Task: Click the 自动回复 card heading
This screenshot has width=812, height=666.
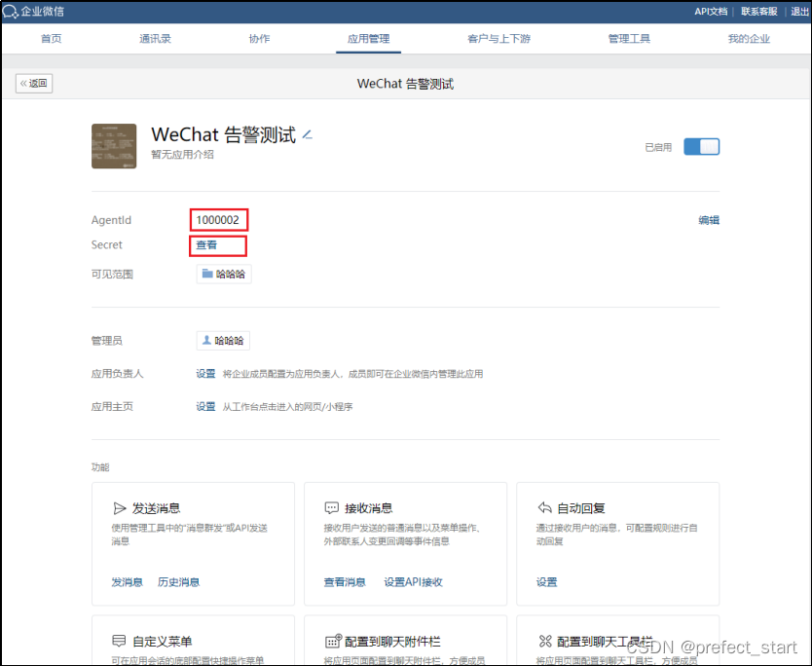Action: tap(581, 508)
